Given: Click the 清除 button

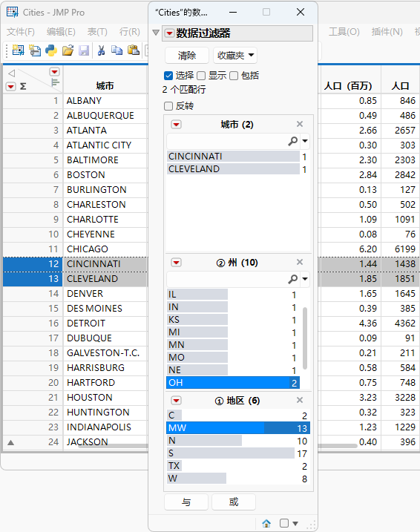Looking at the screenshot, I should [187, 56].
